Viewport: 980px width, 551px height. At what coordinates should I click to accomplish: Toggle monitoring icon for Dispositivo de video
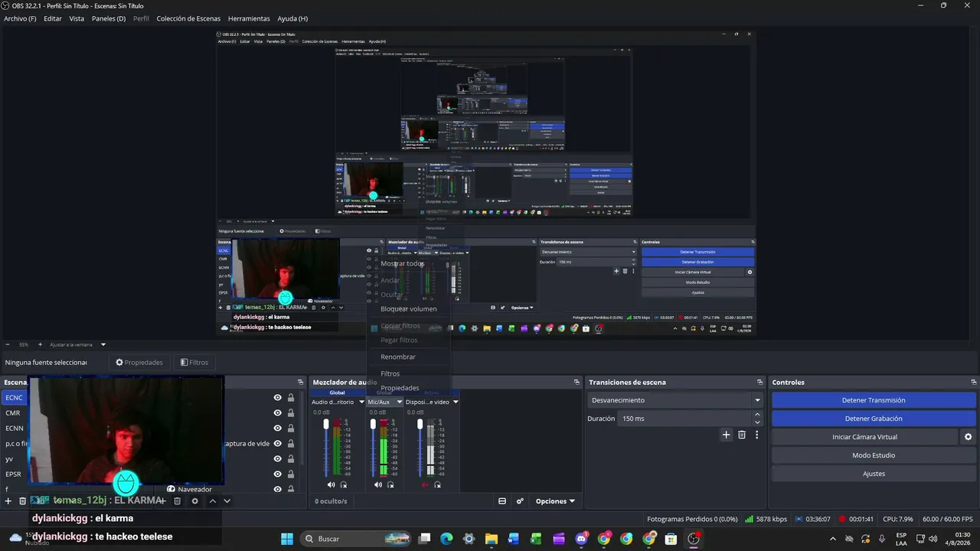438,484
